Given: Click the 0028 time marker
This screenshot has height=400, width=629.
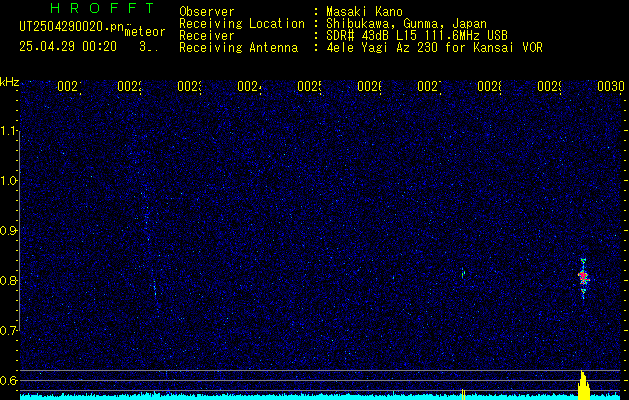Looking at the screenshot, I should pyautogui.click(x=489, y=86).
